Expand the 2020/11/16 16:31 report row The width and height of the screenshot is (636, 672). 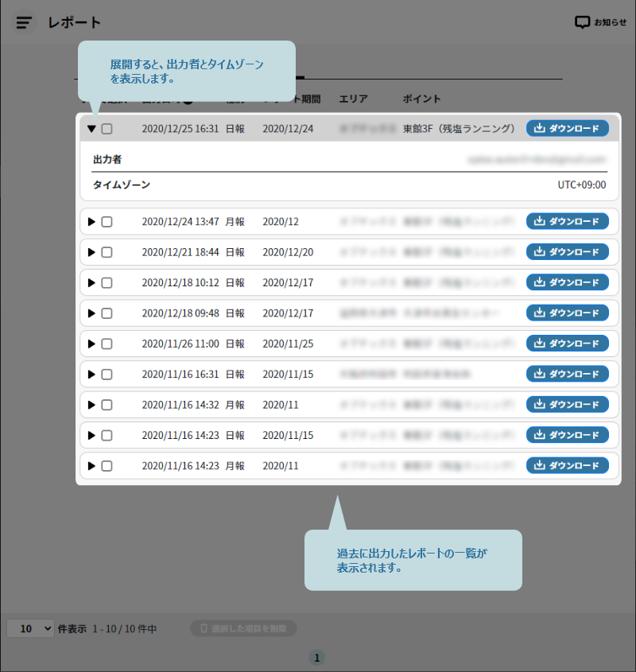coord(91,374)
